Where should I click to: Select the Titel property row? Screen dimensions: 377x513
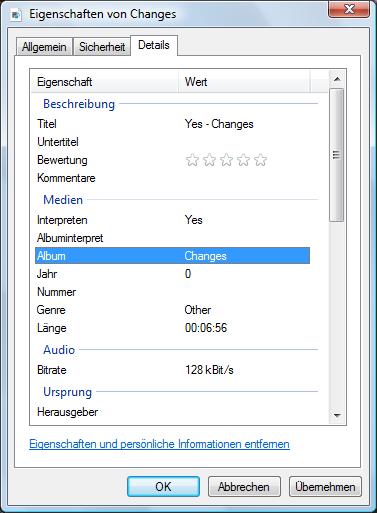172,124
